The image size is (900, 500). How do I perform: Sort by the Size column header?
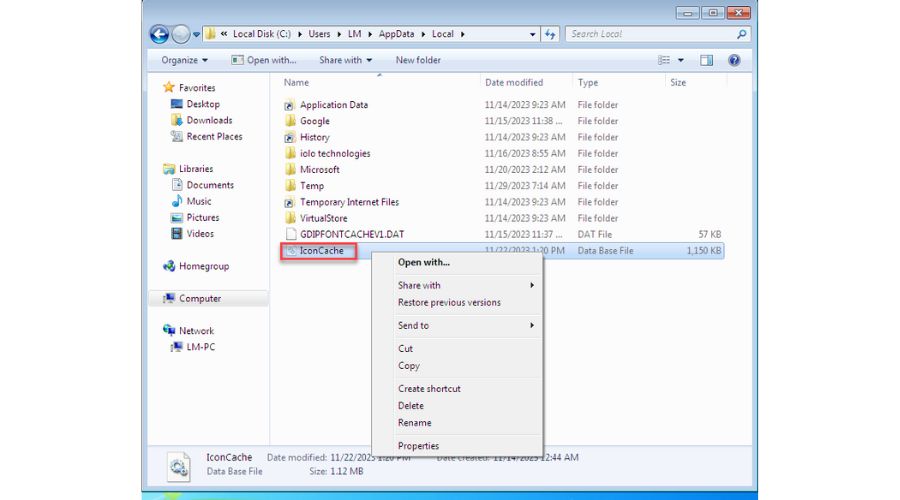click(678, 83)
